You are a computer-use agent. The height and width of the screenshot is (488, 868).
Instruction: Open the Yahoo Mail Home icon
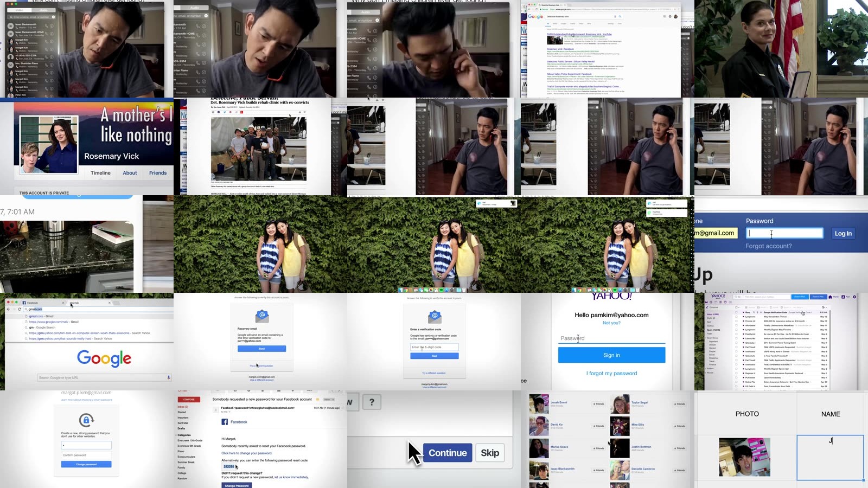coord(830,297)
